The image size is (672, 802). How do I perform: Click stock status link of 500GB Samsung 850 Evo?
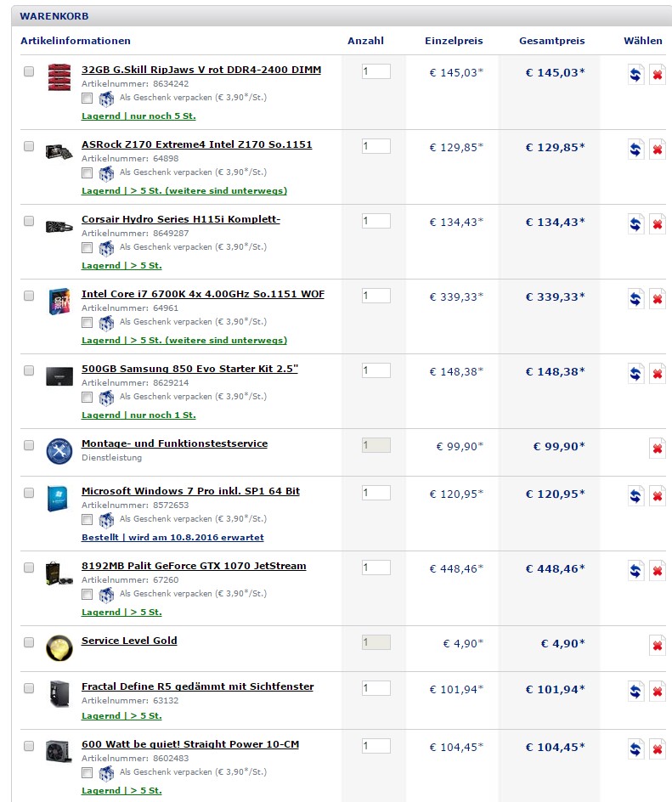pyautogui.click(x=138, y=415)
